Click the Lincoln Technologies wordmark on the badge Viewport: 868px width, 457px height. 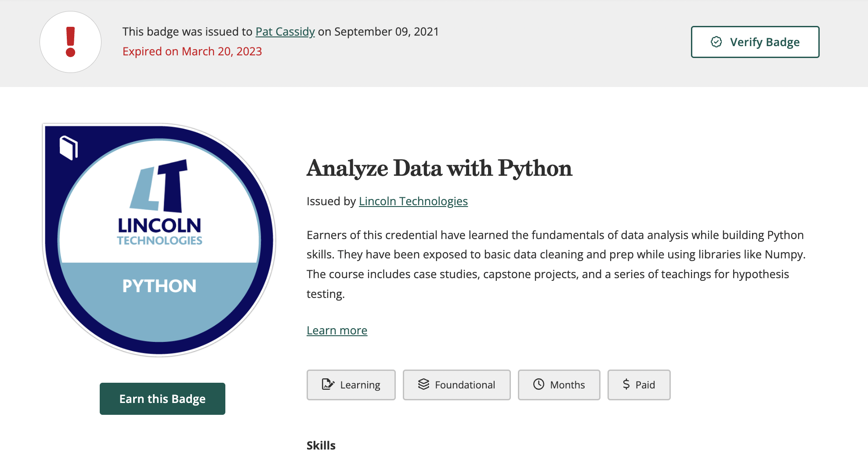[x=159, y=232]
